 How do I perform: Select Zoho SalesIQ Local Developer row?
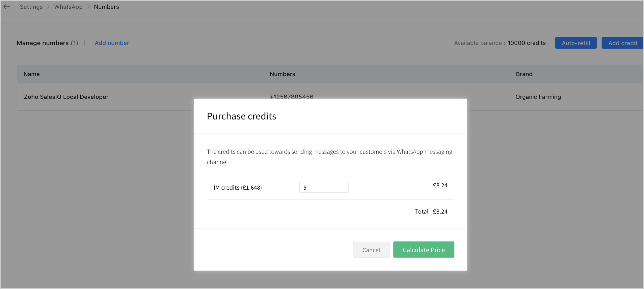click(x=66, y=97)
